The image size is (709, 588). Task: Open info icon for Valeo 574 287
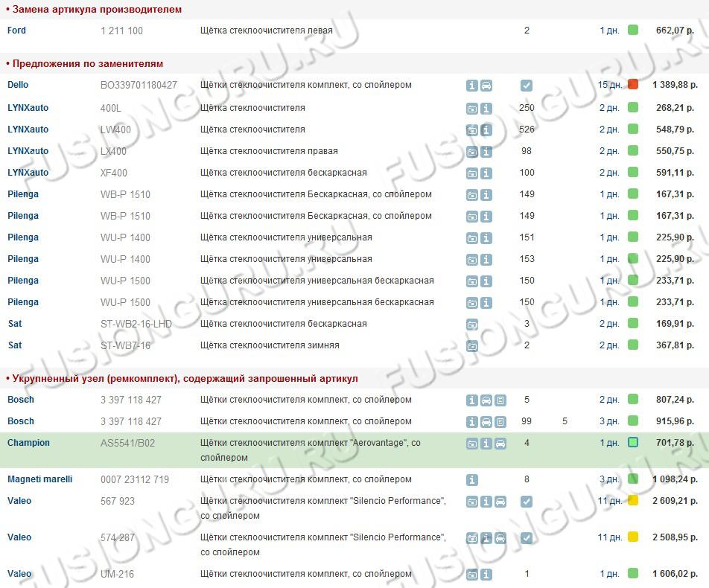click(486, 538)
